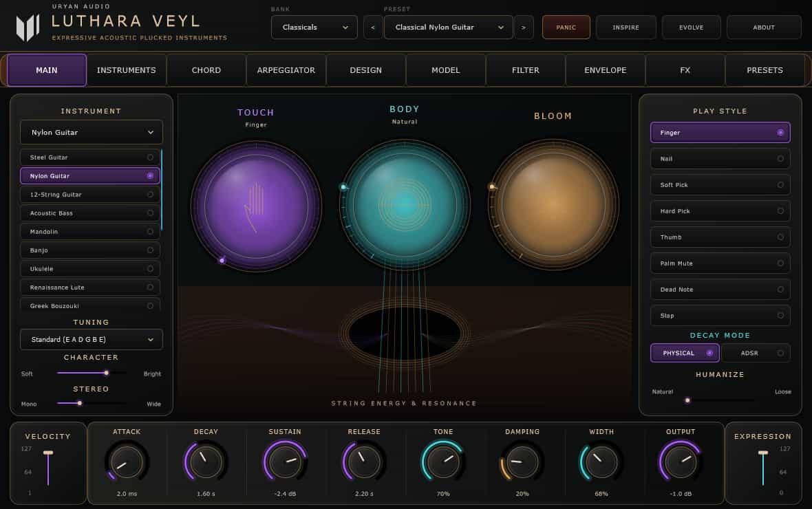This screenshot has height=509, width=812.
Task: Click the Damping knob
Action: tap(522, 462)
